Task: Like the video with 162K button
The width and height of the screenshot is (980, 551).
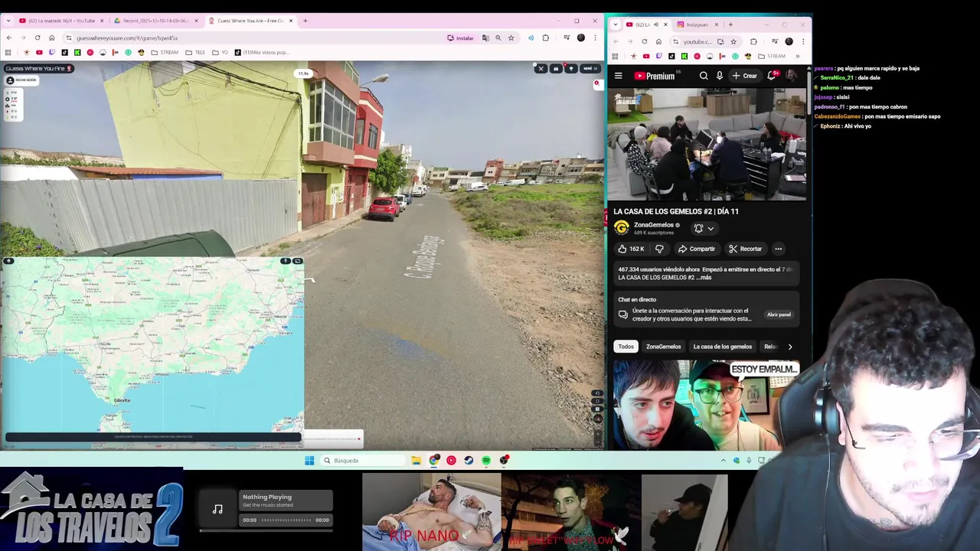Action: click(631, 249)
